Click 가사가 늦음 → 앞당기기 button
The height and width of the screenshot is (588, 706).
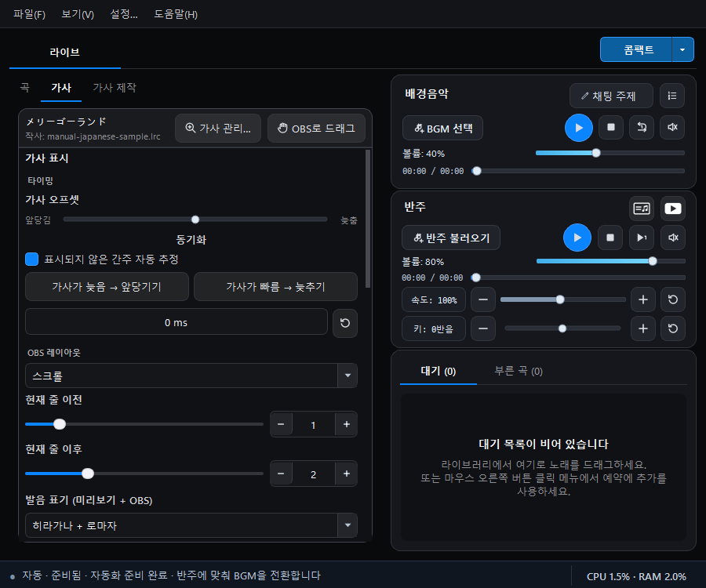(107, 287)
